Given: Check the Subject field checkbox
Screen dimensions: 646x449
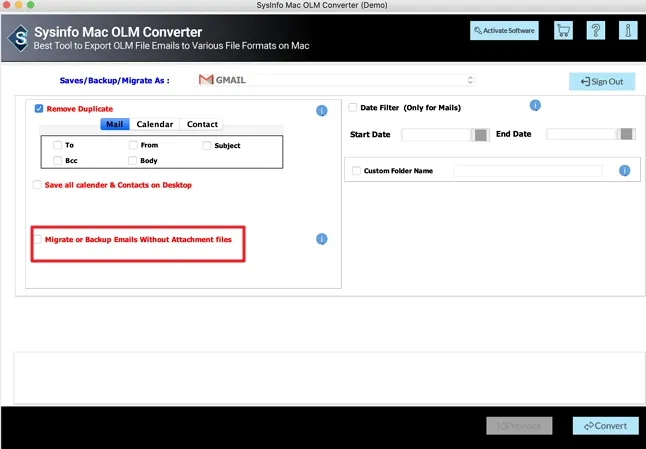Looking at the screenshot, I should coord(207,145).
